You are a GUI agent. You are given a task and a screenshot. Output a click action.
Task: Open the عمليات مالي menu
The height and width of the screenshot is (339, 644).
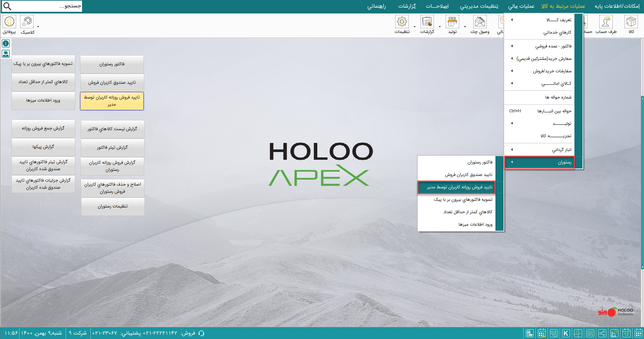pos(521,6)
